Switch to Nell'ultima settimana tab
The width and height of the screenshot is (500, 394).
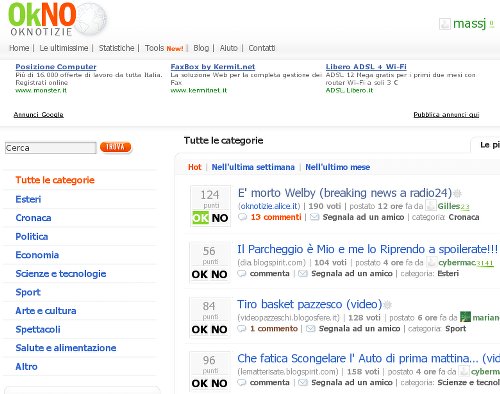(253, 167)
